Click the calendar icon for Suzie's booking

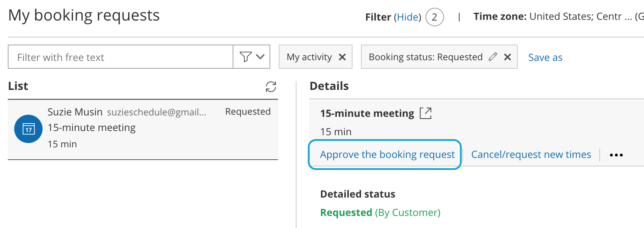(x=28, y=129)
